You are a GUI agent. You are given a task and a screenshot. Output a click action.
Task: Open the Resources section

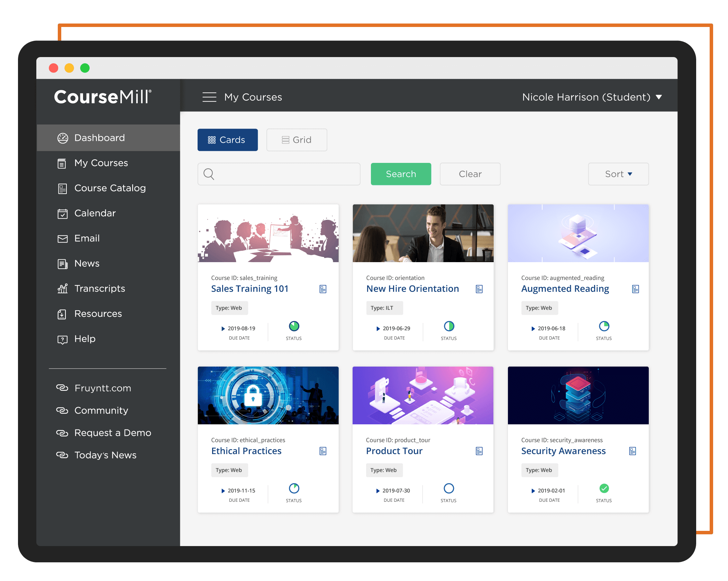click(x=98, y=313)
